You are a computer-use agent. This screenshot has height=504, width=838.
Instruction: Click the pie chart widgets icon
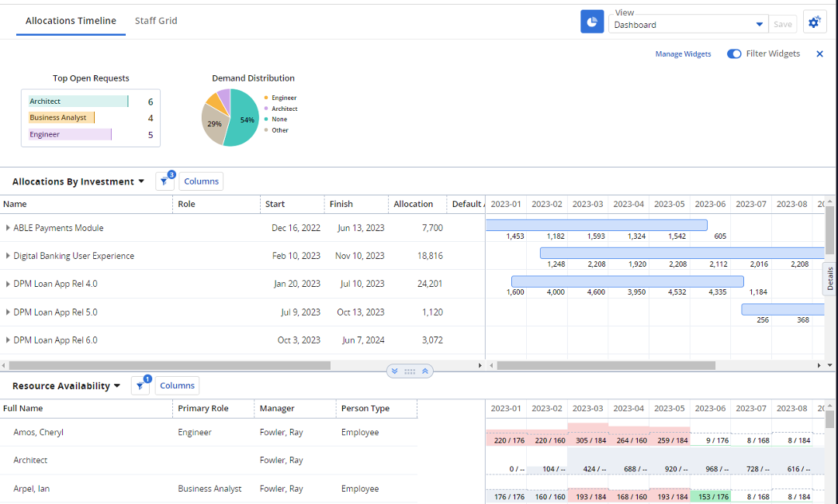tap(592, 22)
